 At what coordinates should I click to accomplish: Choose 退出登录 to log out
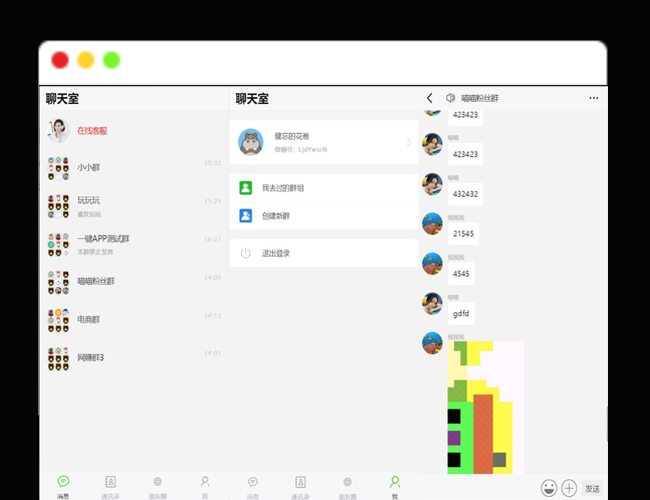point(324,253)
